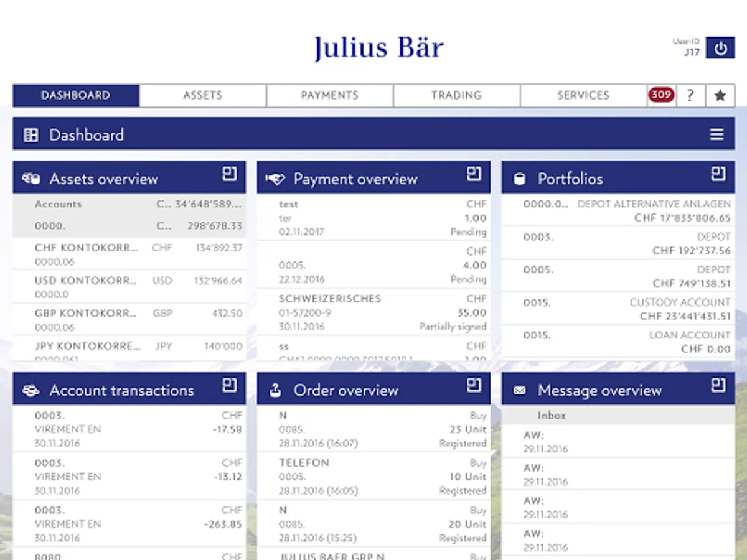This screenshot has width=747, height=560.
Task: Open the SCHWEIZERISCHES partially signed payment
Action: coord(374,312)
